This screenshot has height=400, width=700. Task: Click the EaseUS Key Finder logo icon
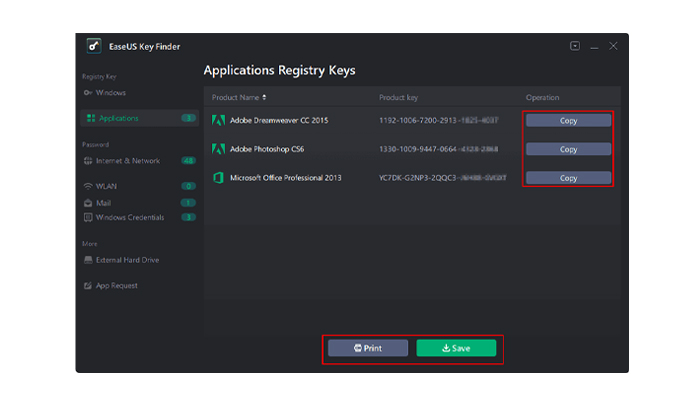94,46
